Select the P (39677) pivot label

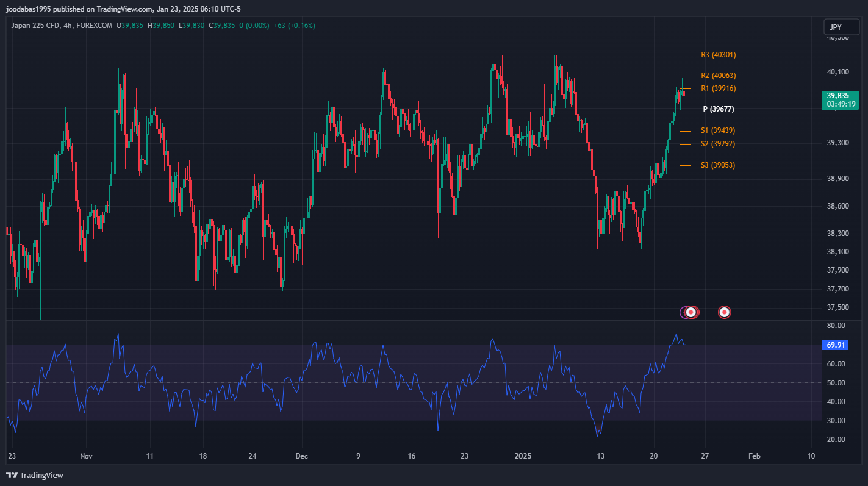click(x=719, y=109)
